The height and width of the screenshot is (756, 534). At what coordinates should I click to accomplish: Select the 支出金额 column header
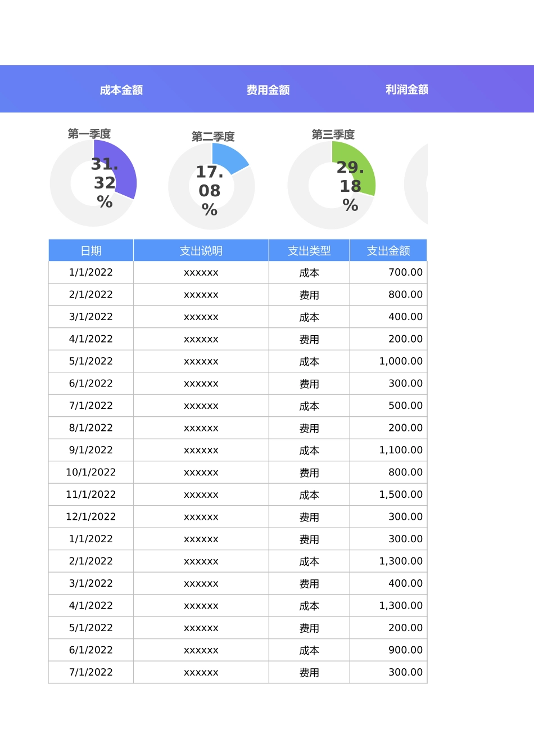388,250
